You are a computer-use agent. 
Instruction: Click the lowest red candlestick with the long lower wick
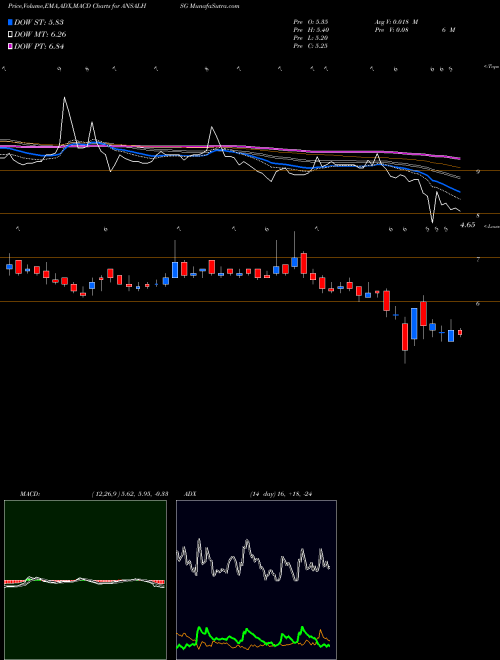405,337
